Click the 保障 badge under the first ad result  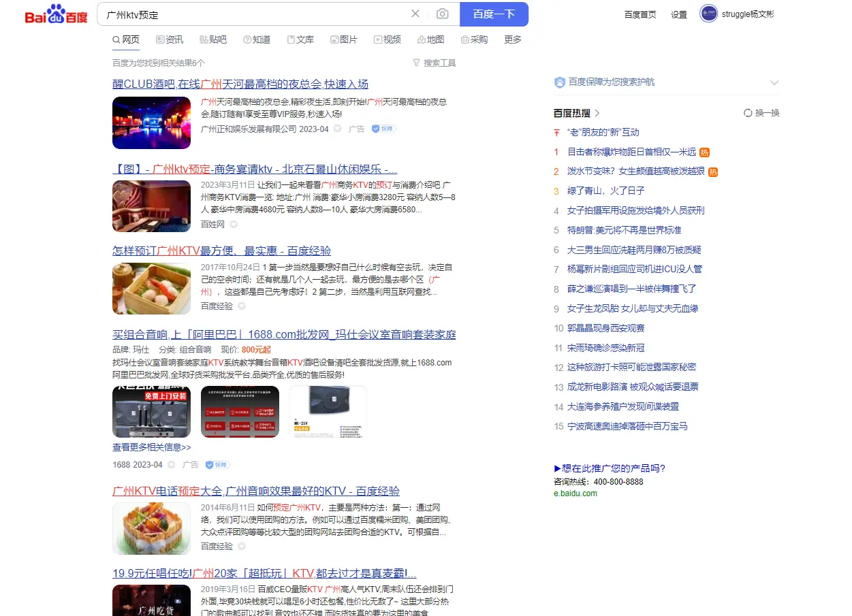pyautogui.click(x=383, y=129)
